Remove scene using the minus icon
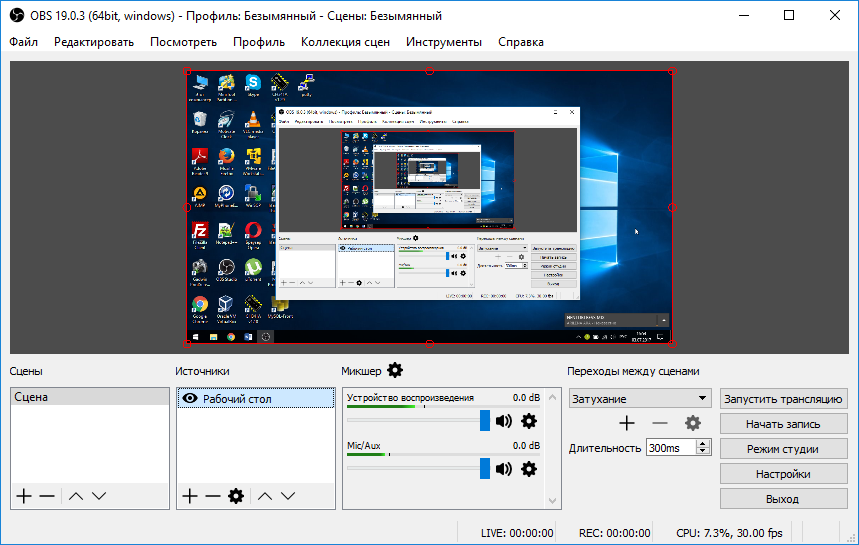This screenshot has height=545, width=859. point(47,496)
